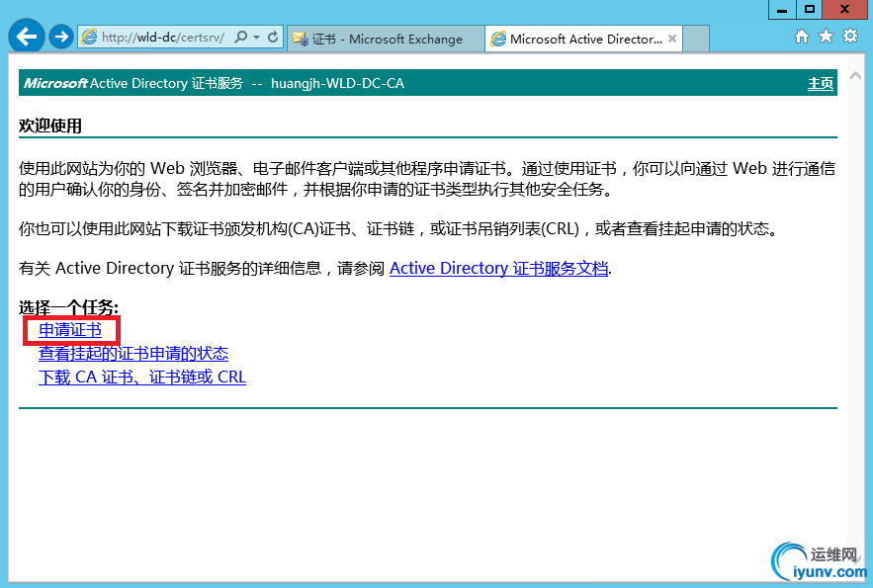Viewport: 873px width, 588px height.
Task: Click 下载 CA 证书、证书链或 CRL link
Action: (x=142, y=377)
